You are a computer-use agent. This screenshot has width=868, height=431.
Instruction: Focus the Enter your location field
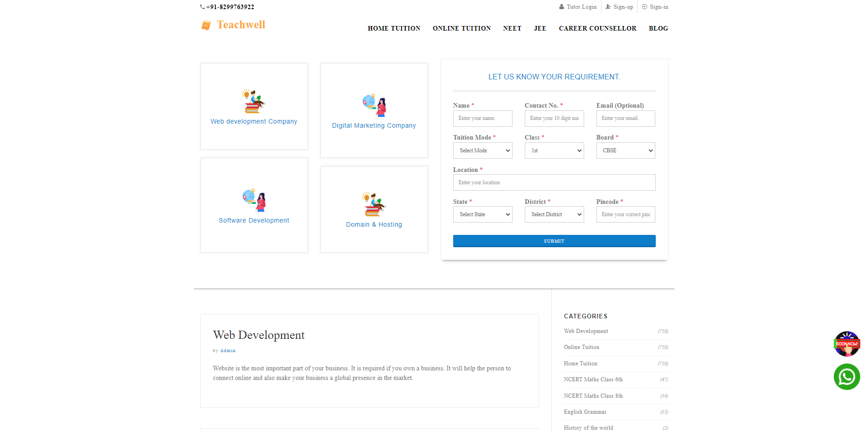(x=554, y=182)
